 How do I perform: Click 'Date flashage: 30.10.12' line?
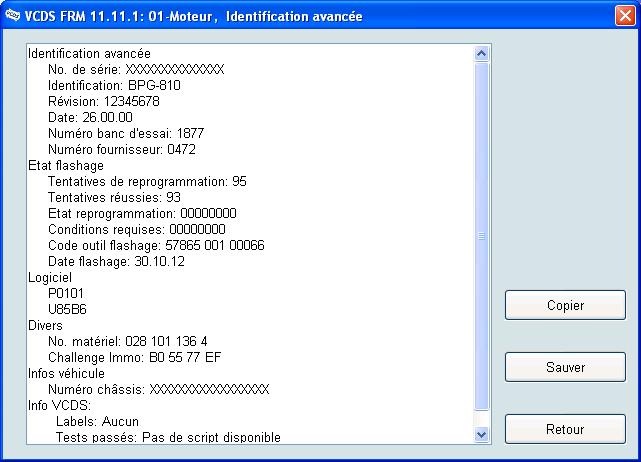coord(116,261)
